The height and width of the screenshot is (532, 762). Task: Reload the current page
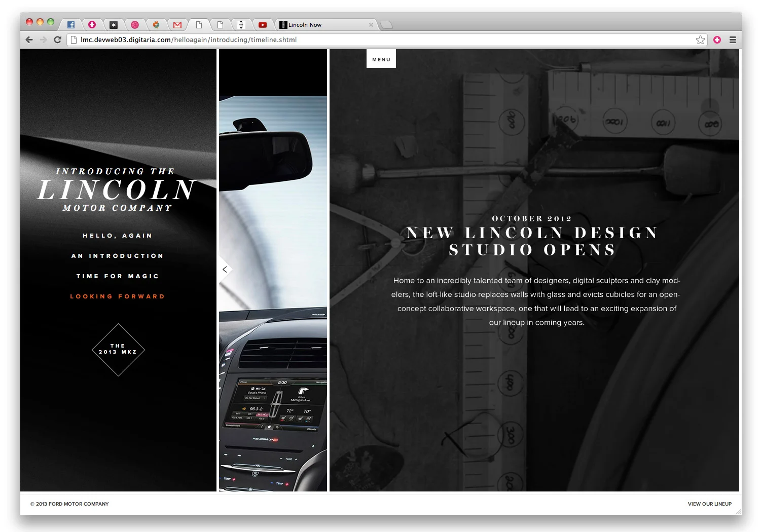pyautogui.click(x=58, y=40)
